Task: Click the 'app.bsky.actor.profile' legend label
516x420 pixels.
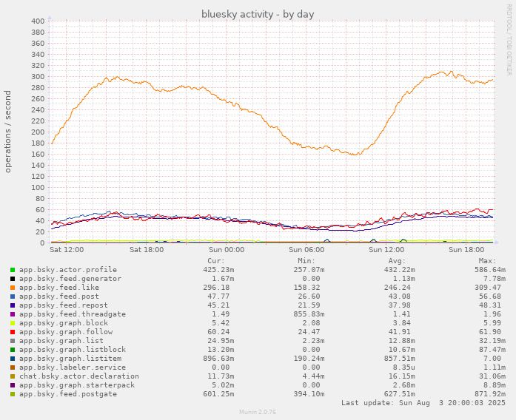Action: pos(68,270)
